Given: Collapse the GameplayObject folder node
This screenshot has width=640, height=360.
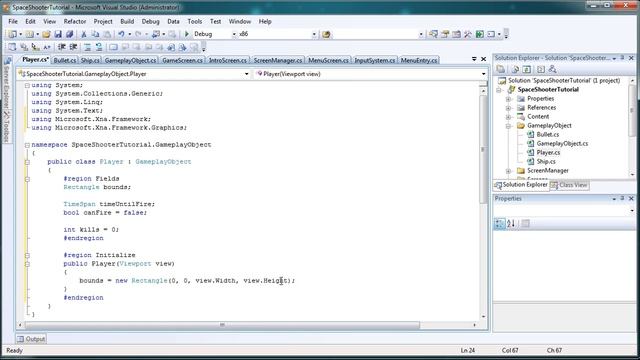Looking at the screenshot, I should tap(509, 126).
